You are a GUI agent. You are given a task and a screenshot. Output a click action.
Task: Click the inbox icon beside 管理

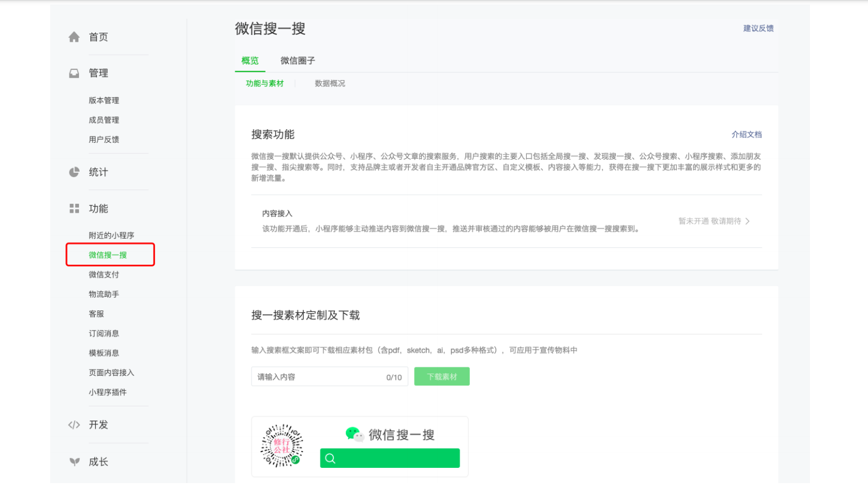[x=74, y=73]
